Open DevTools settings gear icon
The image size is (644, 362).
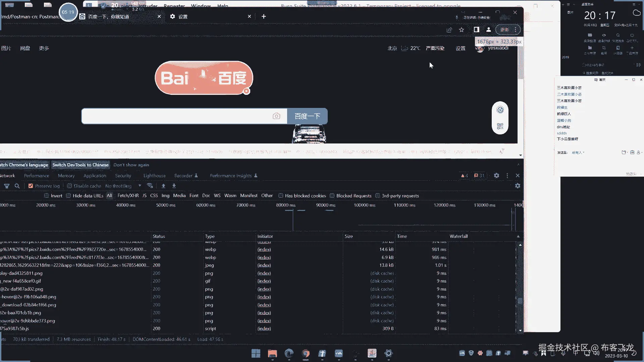pos(496,176)
